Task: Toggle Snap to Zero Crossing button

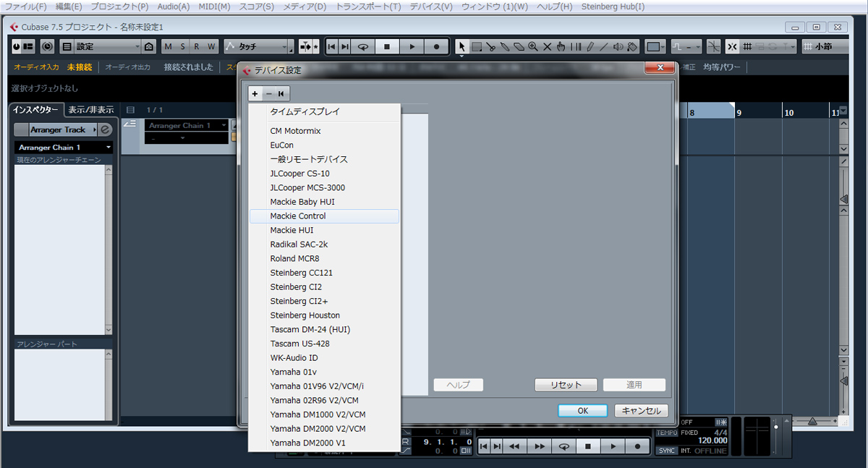Action: (714, 46)
